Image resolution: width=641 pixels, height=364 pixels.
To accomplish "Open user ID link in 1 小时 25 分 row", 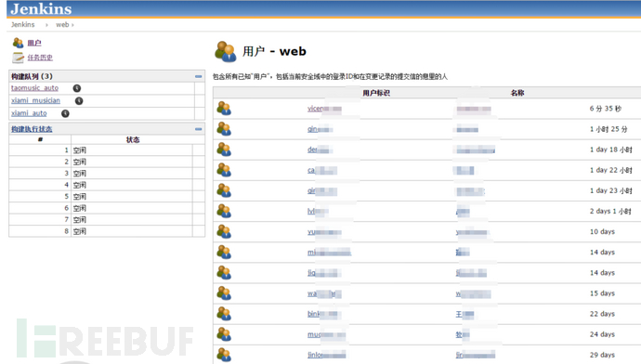I will [320, 129].
